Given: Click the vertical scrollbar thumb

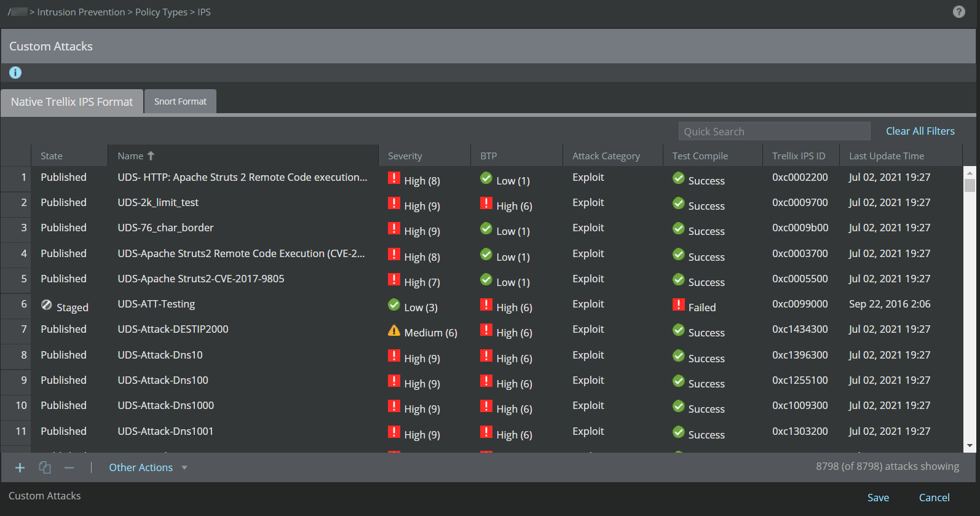Looking at the screenshot, I should pos(970,185).
